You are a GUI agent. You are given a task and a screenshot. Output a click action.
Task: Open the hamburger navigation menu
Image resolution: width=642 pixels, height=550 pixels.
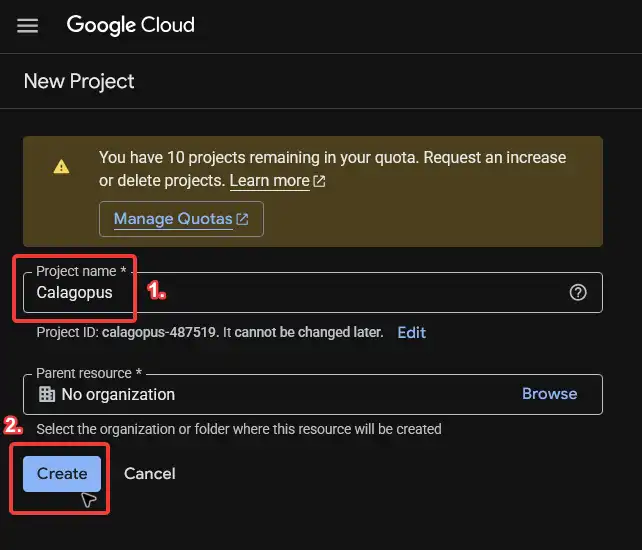click(28, 26)
